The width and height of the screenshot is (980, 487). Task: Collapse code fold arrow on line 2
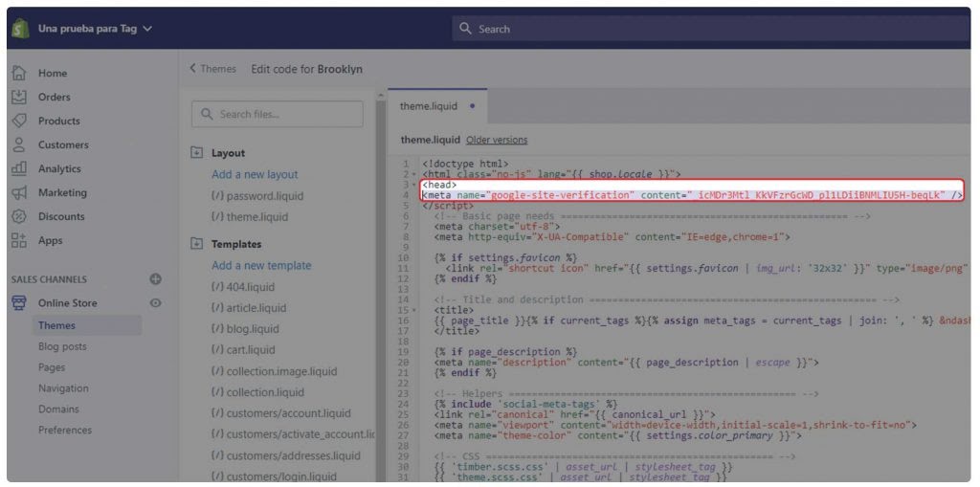414,174
